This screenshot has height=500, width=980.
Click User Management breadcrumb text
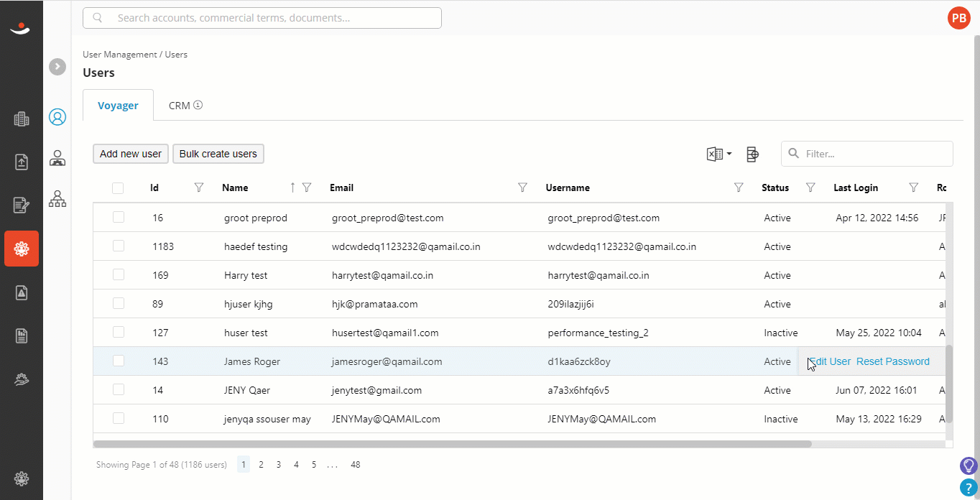120,55
